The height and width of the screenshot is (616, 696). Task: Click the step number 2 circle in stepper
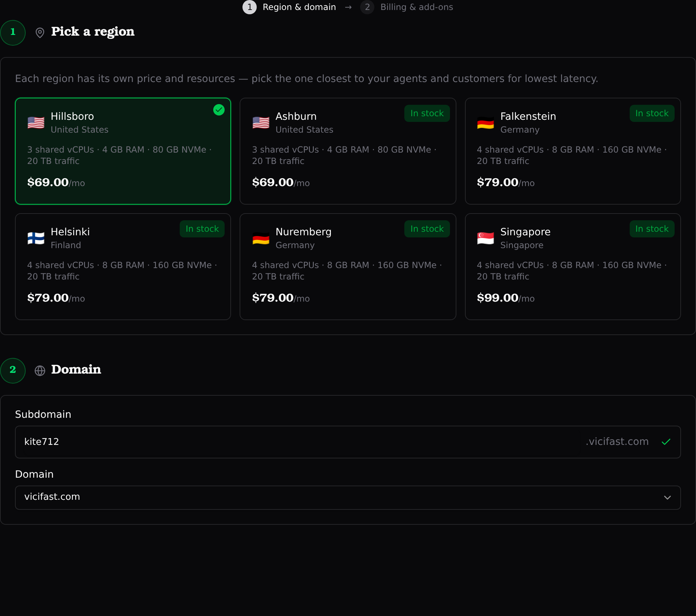pyautogui.click(x=367, y=7)
